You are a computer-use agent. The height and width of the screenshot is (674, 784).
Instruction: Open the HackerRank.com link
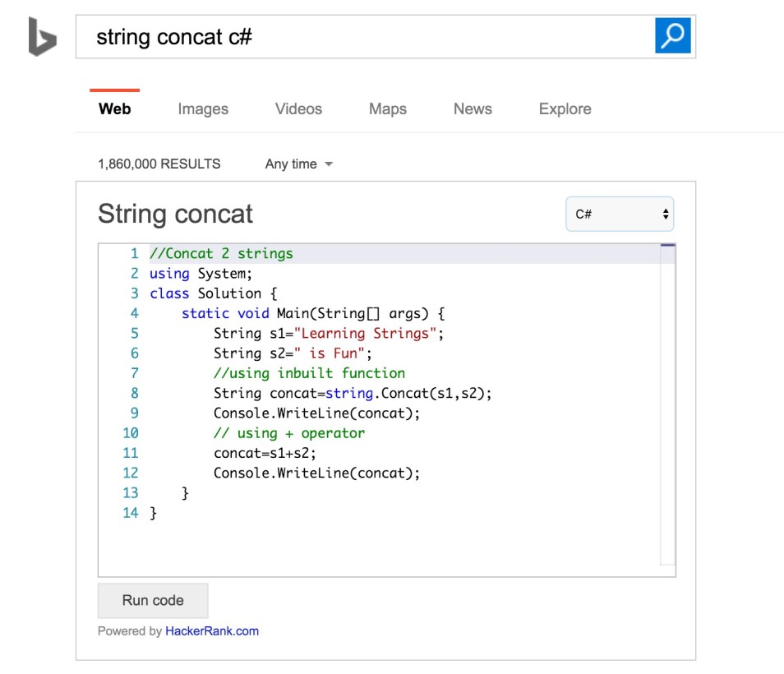coord(212,631)
